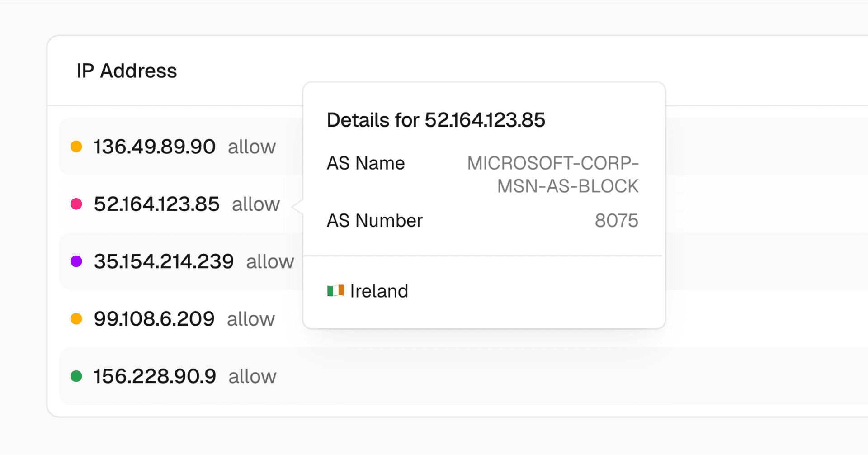The image size is (868, 455).
Task: Select IP address 136.49.89.90
Action: point(154,147)
